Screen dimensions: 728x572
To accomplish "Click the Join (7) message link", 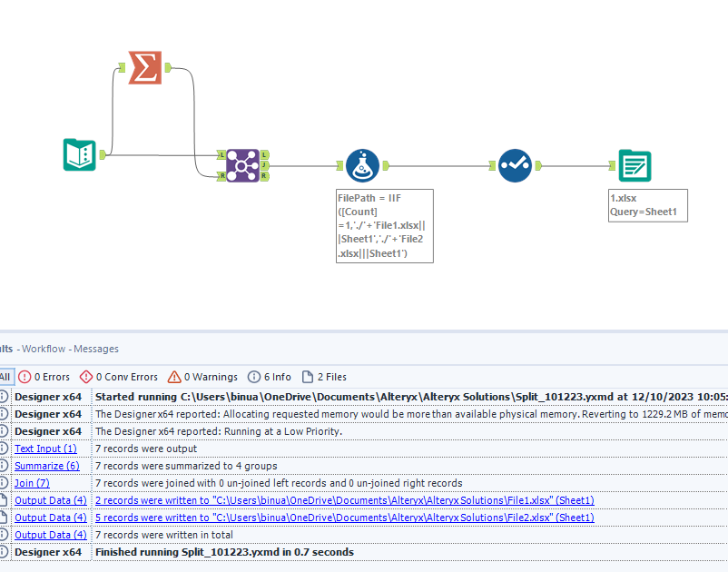I will click(x=32, y=483).
